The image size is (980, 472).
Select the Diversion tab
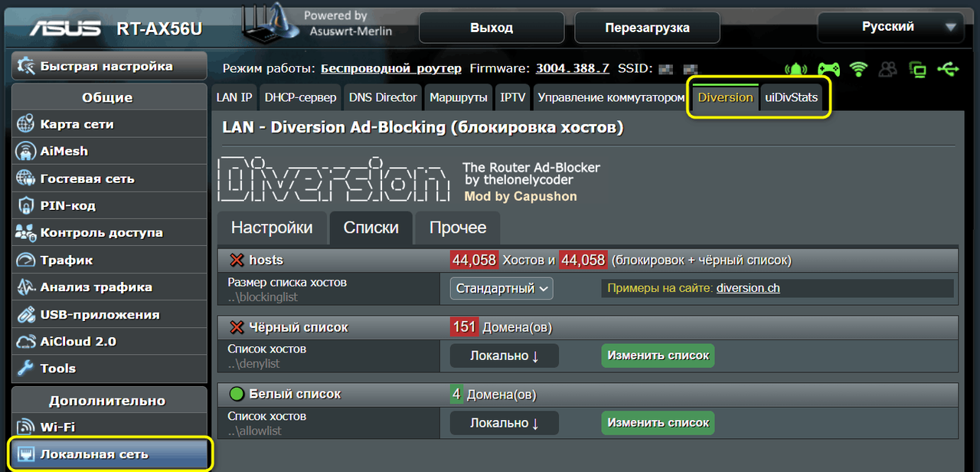(x=725, y=98)
